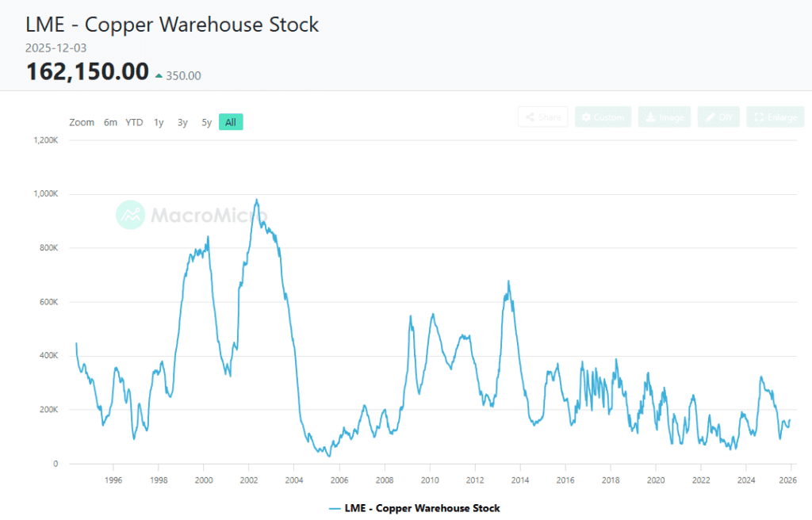This screenshot has height=520, width=812.
Task: Click the green up-arrow change indicator
Action: (159, 76)
